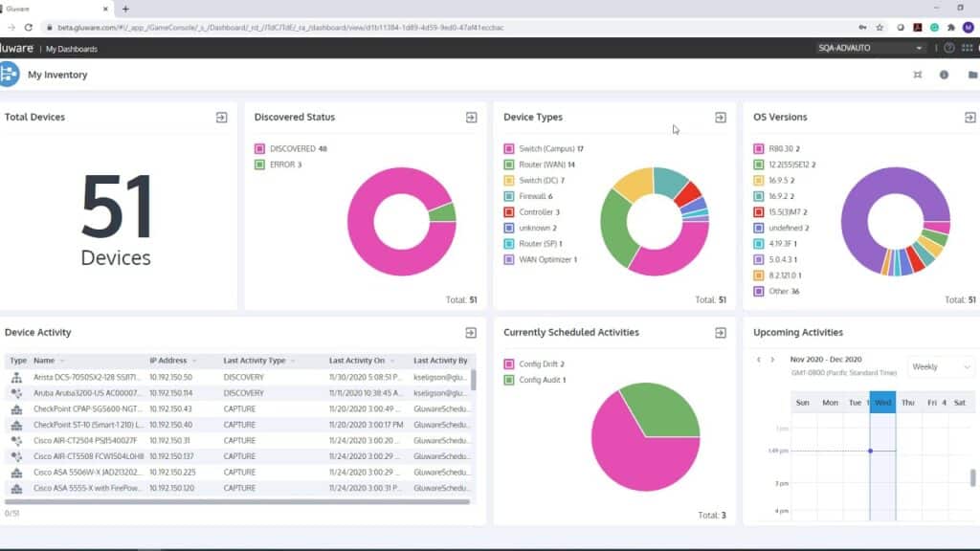
Task: Click the fullscreen icon near My Inventory title
Action: coord(917,74)
